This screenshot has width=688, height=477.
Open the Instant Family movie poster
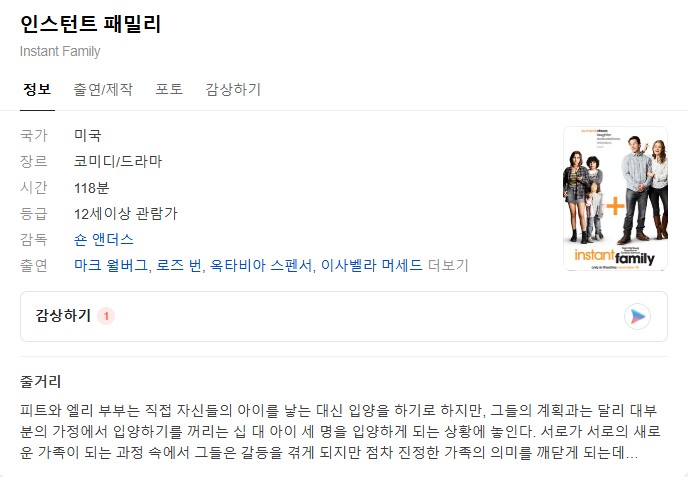tap(615, 198)
